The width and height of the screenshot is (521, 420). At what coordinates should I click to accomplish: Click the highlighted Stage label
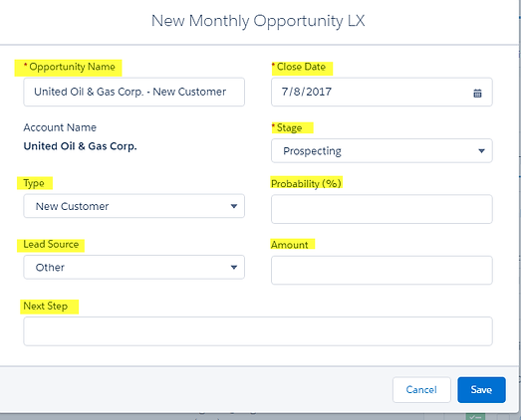coord(287,127)
